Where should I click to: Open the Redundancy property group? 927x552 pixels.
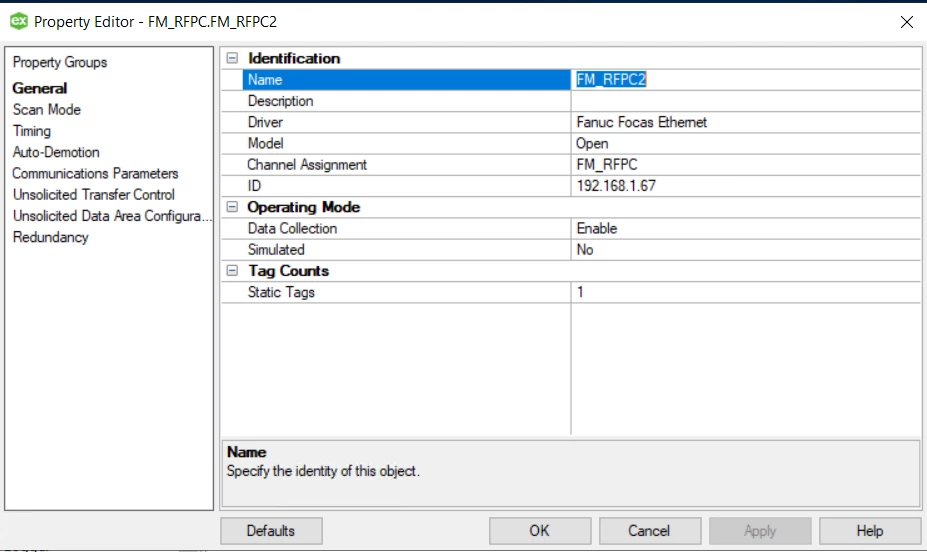[x=51, y=237]
